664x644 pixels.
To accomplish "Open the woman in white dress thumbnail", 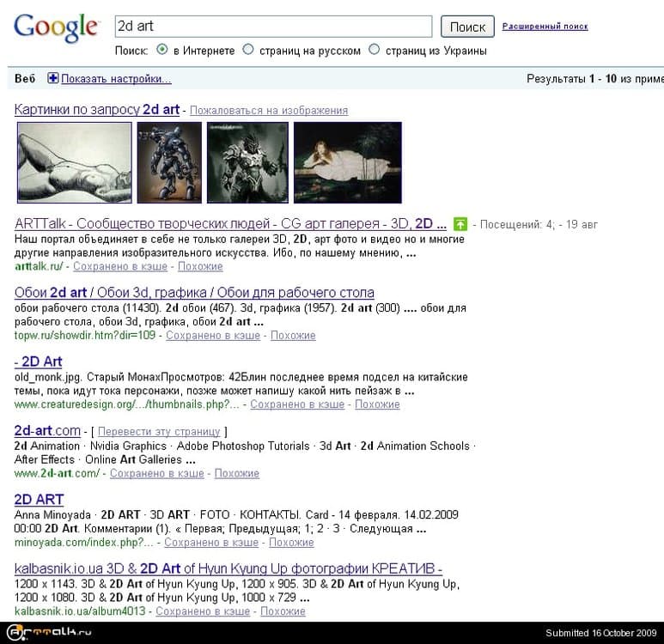I will pyautogui.click(x=348, y=162).
